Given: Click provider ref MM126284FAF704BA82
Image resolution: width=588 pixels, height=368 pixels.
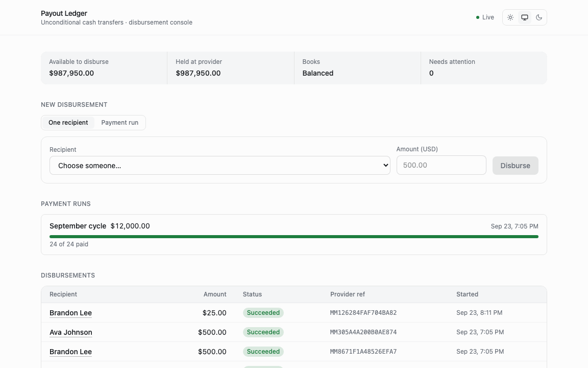Looking at the screenshot, I should click(x=363, y=313).
